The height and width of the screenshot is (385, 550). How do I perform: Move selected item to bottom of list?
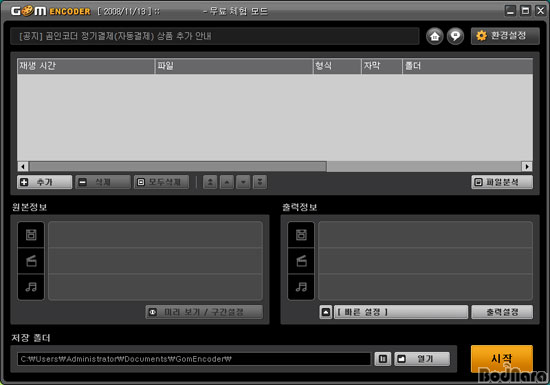pyautogui.click(x=260, y=182)
